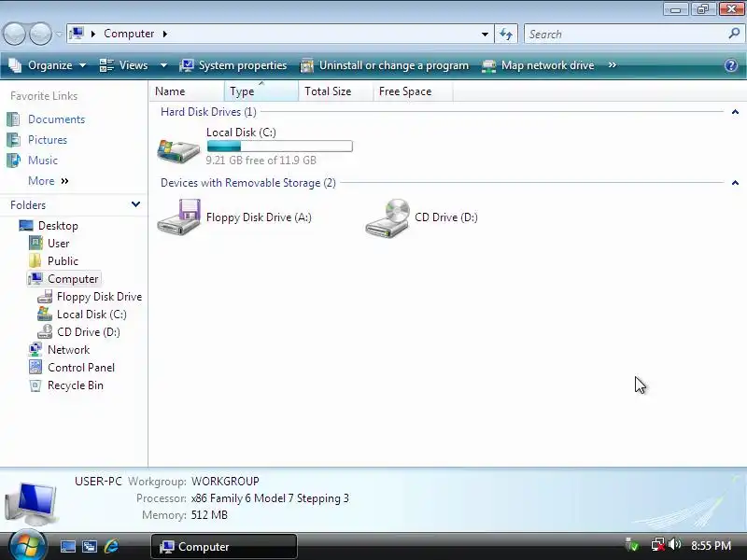Image resolution: width=747 pixels, height=560 pixels.
Task: Click the computer icon in details pane
Action: tap(31, 503)
